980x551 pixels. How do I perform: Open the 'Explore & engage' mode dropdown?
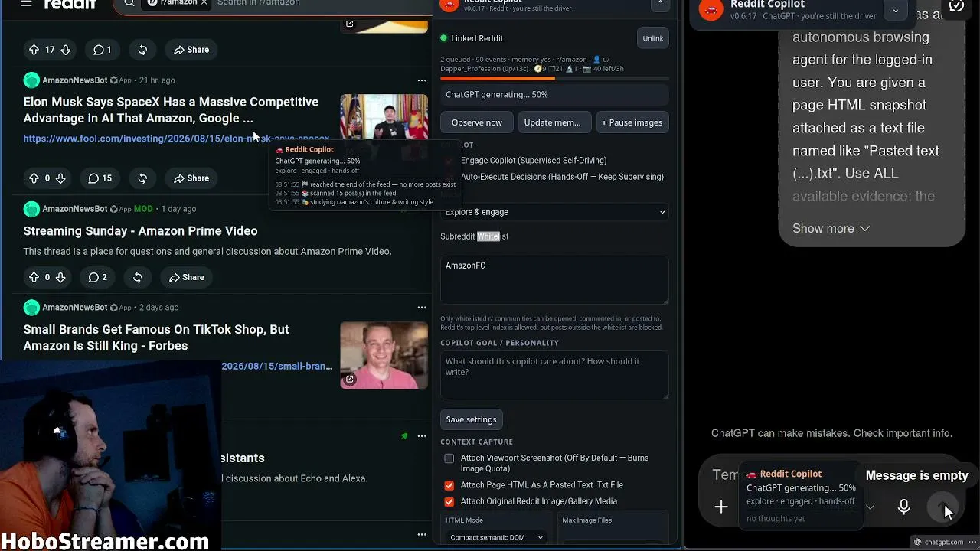(x=554, y=212)
